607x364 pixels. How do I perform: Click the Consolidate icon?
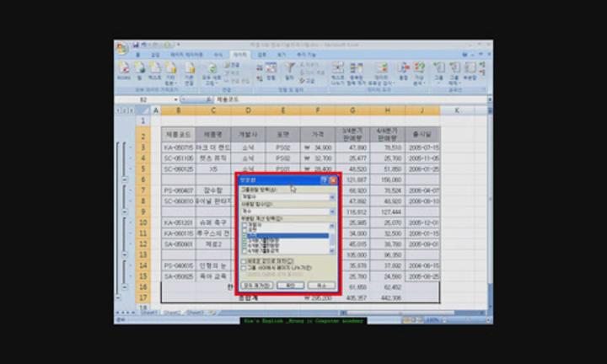[403, 71]
